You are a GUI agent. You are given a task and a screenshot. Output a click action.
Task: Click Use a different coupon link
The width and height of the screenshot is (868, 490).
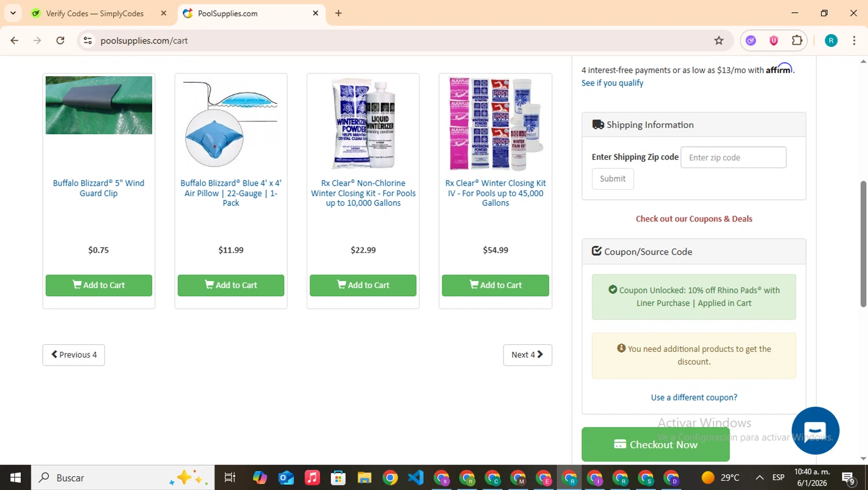pyautogui.click(x=694, y=397)
